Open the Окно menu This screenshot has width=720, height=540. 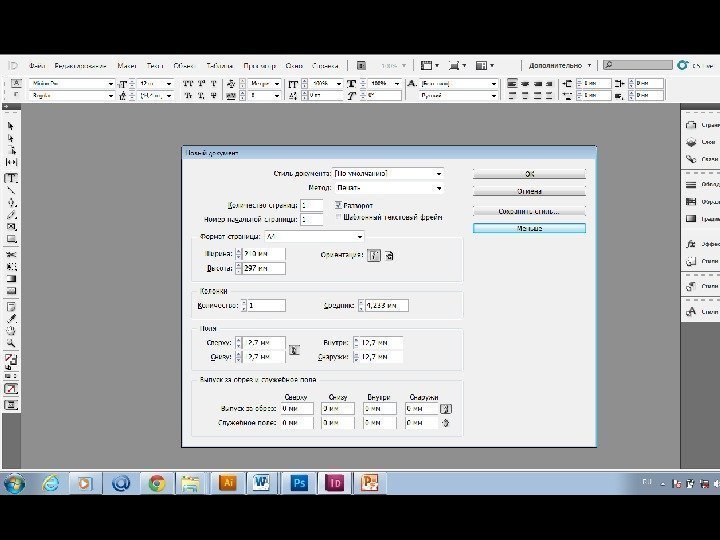(294, 66)
